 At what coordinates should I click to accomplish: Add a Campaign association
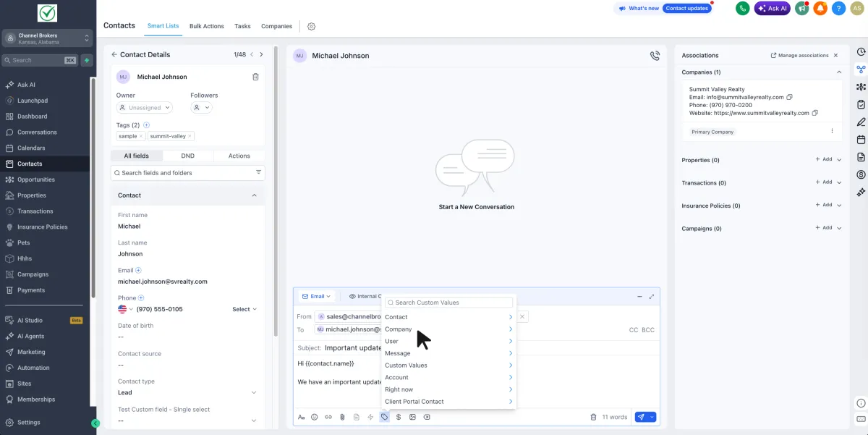pyautogui.click(x=824, y=228)
